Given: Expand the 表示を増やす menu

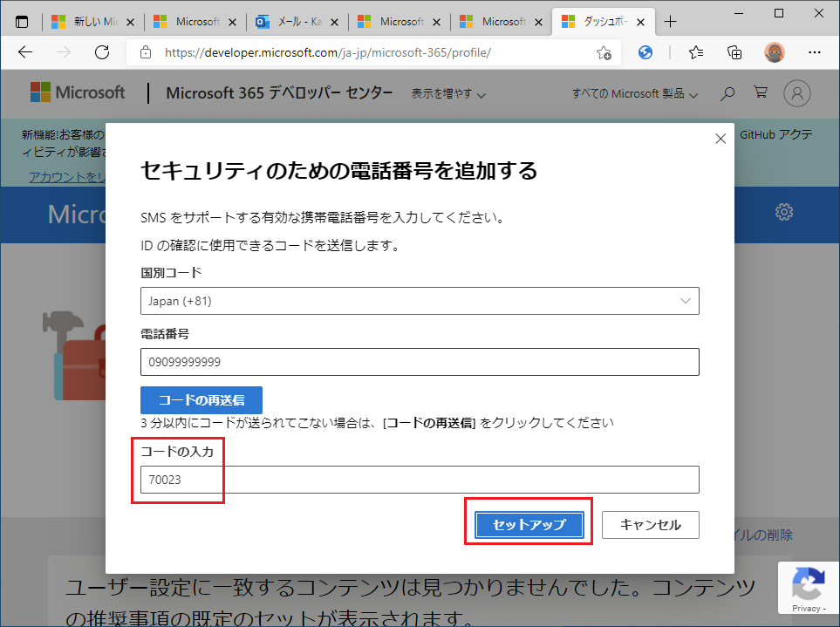Looking at the screenshot, I should coord(448,93).
